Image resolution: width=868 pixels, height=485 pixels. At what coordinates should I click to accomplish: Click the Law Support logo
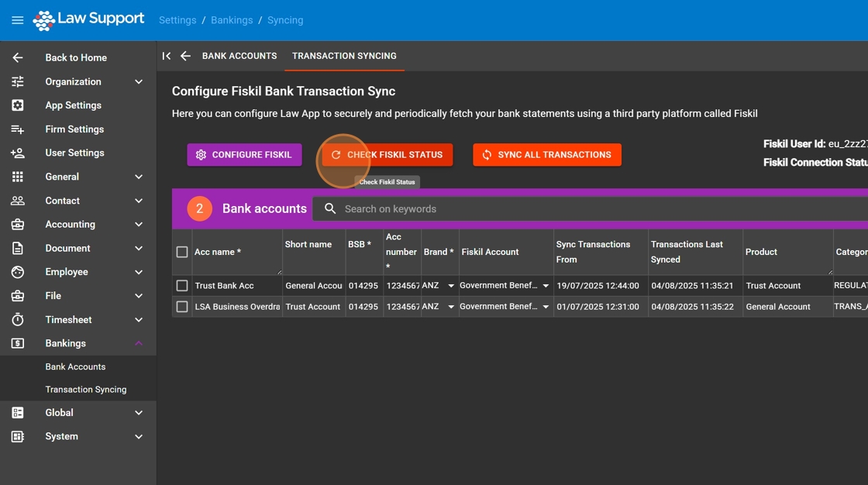(88, 20)
